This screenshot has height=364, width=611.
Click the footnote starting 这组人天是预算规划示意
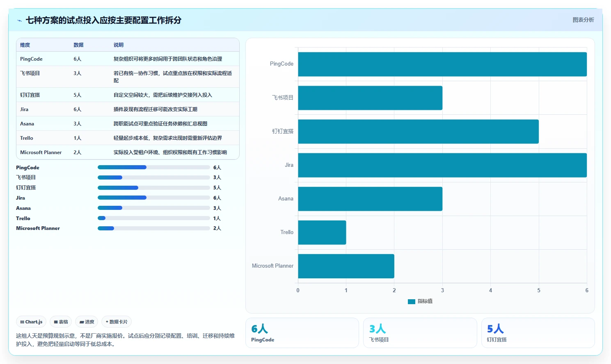click(126, 340)
